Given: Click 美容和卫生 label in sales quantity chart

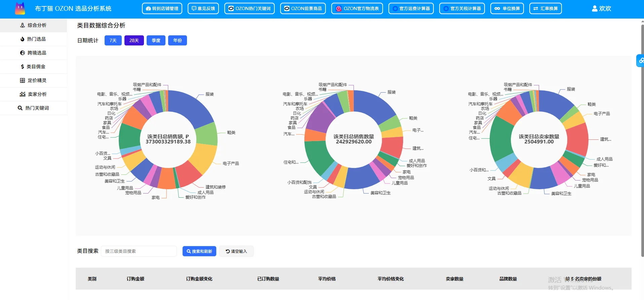Looking at the screenshot, I should pyautogui.click(x=380, y=193).
